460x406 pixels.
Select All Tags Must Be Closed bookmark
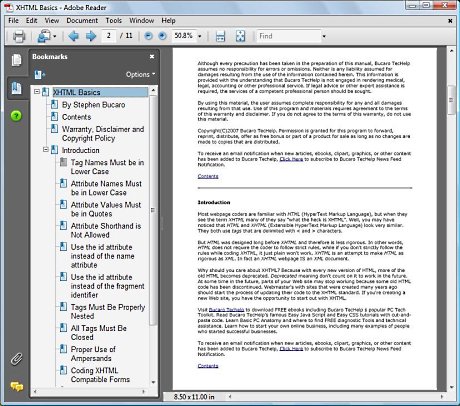(x=99, y=333)
